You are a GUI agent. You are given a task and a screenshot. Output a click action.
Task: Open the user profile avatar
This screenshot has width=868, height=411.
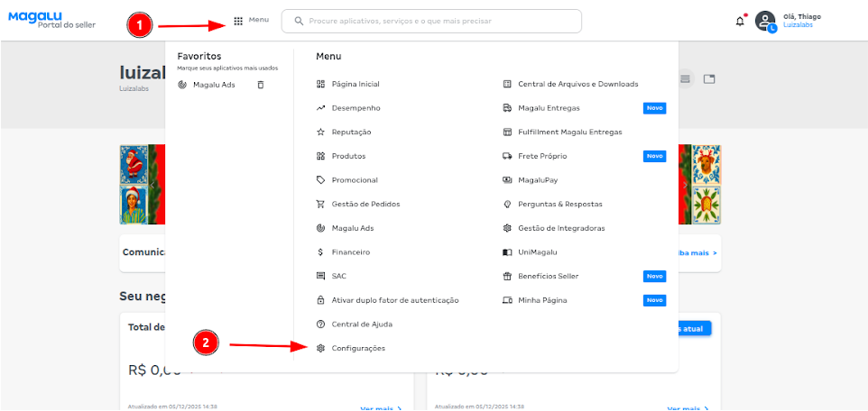click(x=765, y=21)
